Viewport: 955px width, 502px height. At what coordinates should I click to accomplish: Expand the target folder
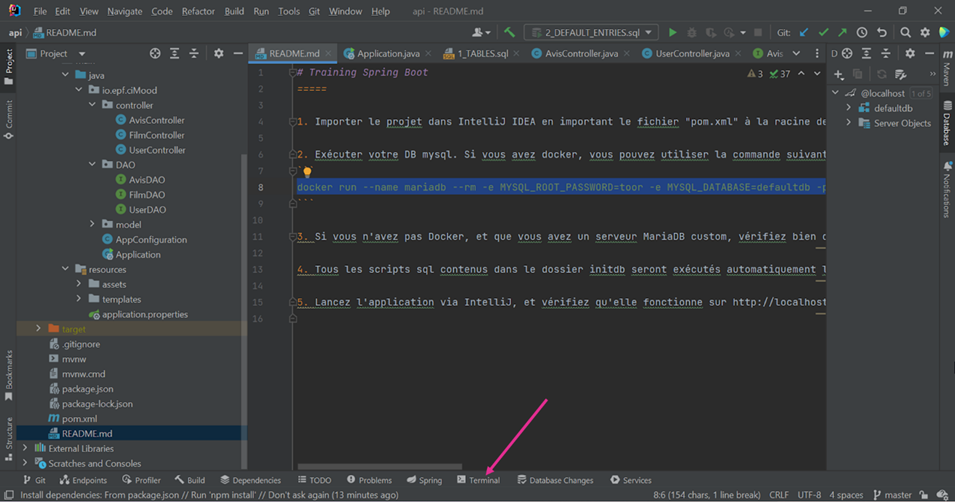click(38, 328)
